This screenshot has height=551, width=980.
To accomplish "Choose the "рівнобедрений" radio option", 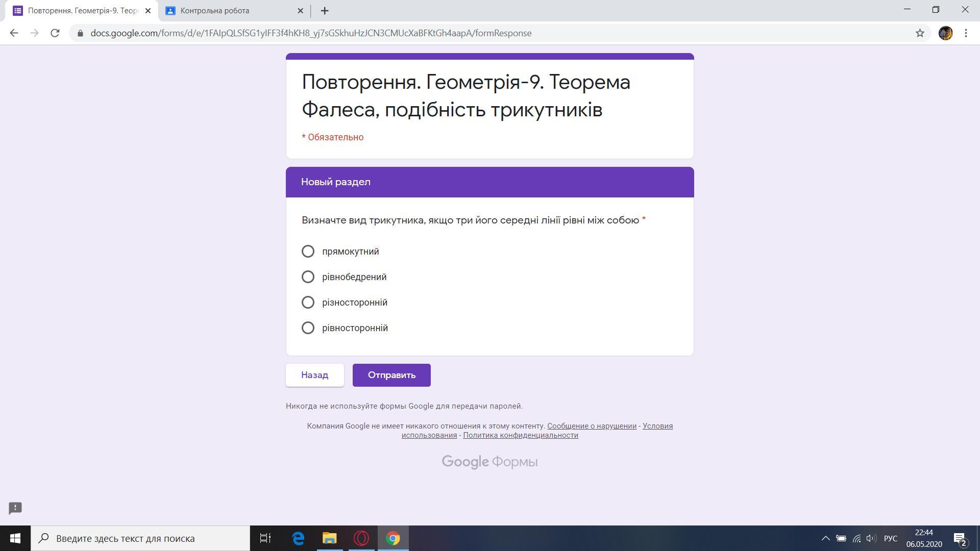I will click(308, 277).
